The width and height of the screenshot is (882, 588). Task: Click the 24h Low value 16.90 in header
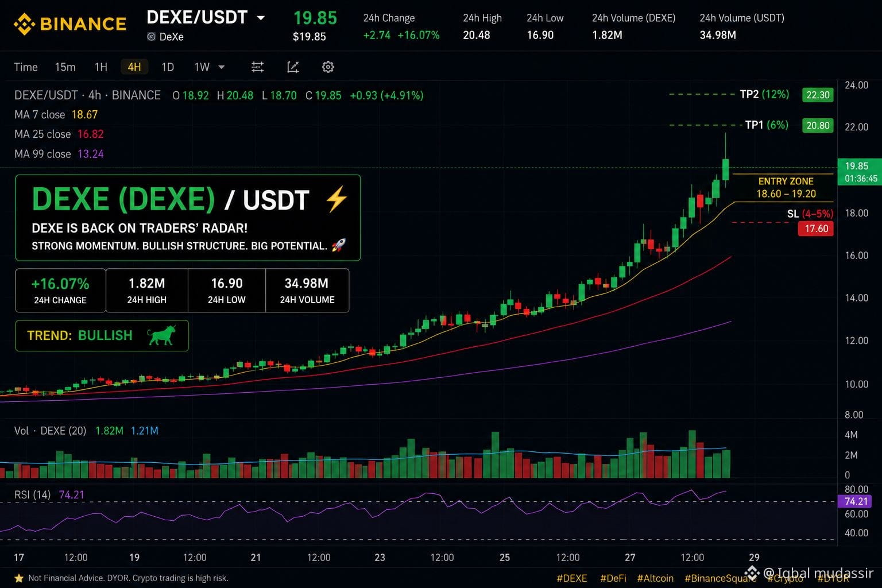(540, 35)
